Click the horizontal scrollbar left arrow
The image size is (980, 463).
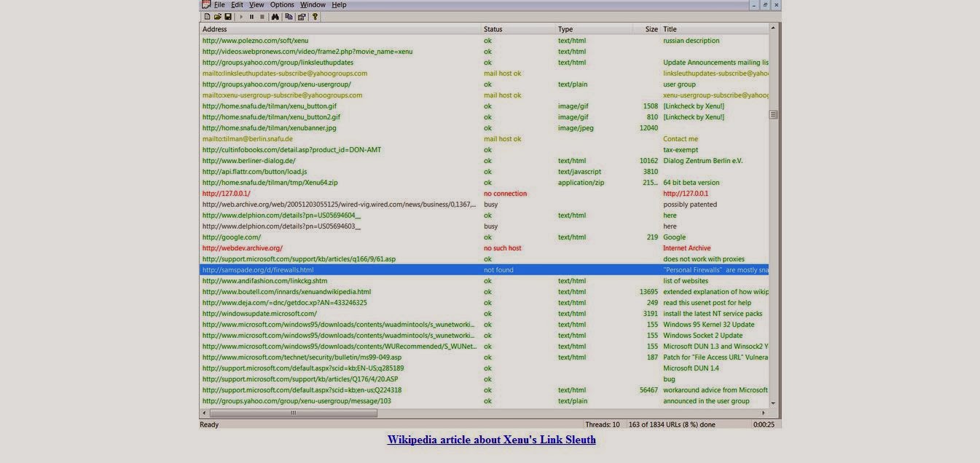click(205, 413)
